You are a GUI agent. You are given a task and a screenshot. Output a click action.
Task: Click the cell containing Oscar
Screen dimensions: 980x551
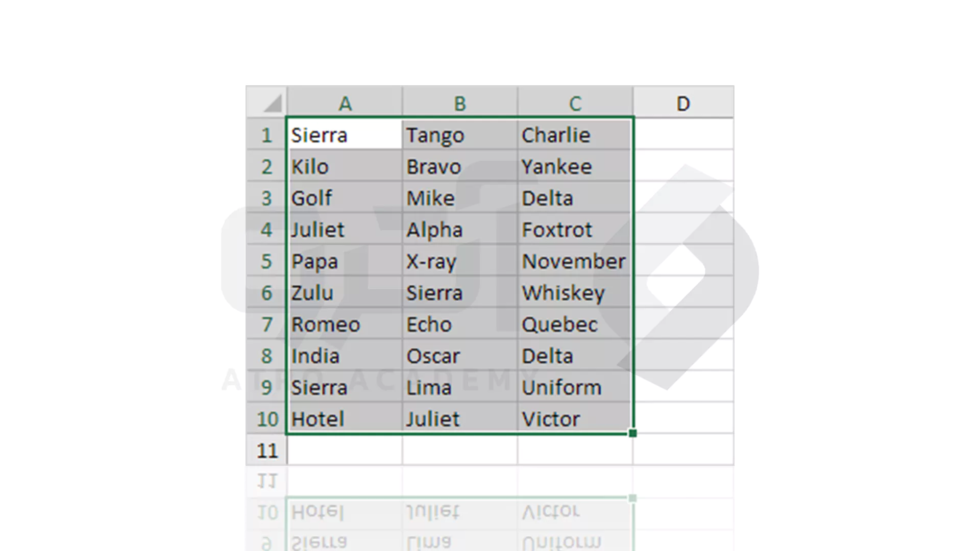[460, 356]
